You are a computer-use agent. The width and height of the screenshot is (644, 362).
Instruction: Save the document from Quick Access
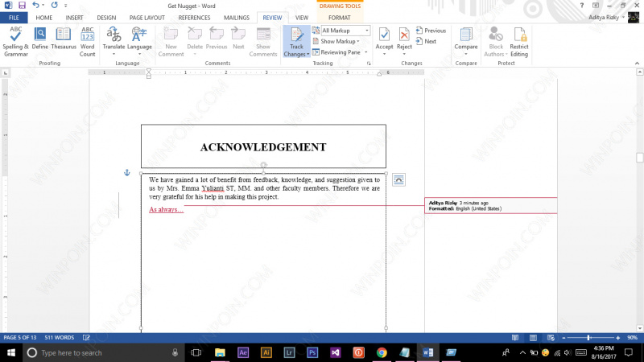click(x=22, y=6)
